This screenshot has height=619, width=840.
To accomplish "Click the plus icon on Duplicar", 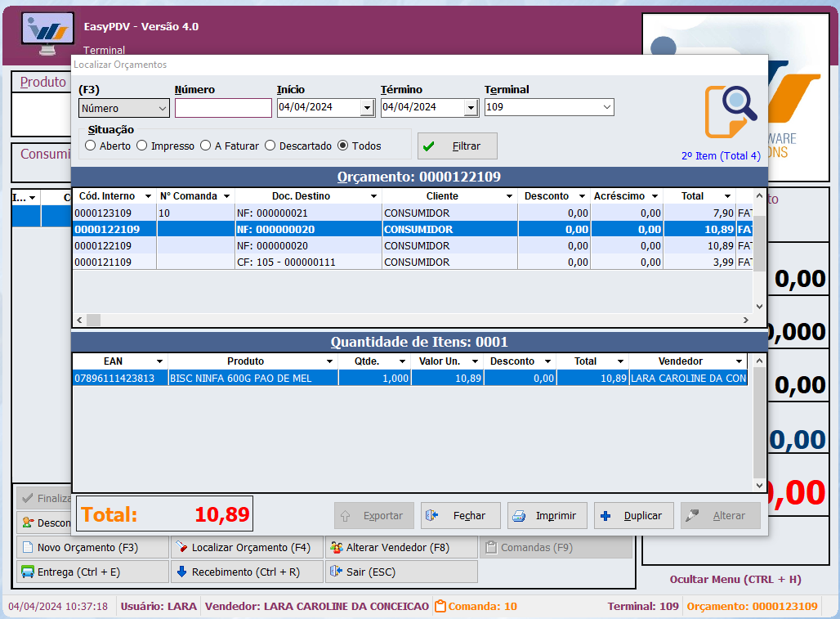I will click(605, 516).
